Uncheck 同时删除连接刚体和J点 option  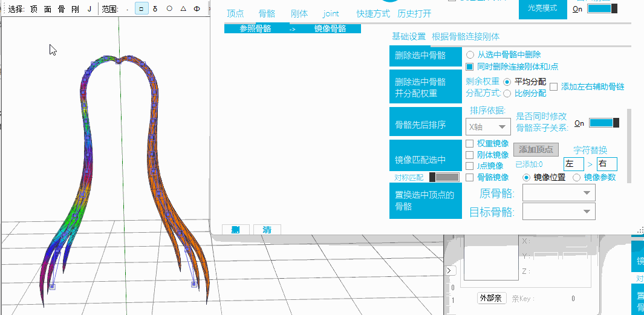tap(470, 67)
